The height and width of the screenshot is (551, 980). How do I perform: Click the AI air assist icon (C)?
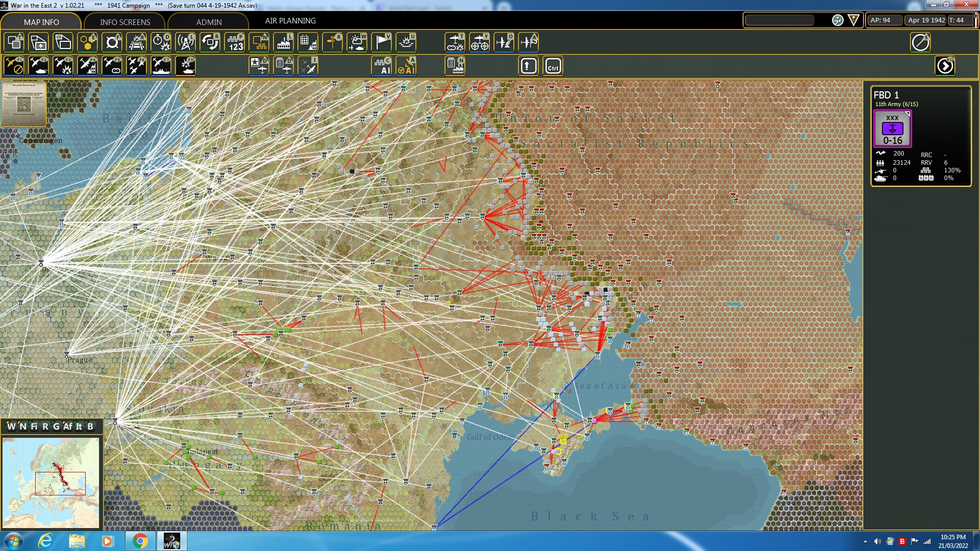pos(381,66)
